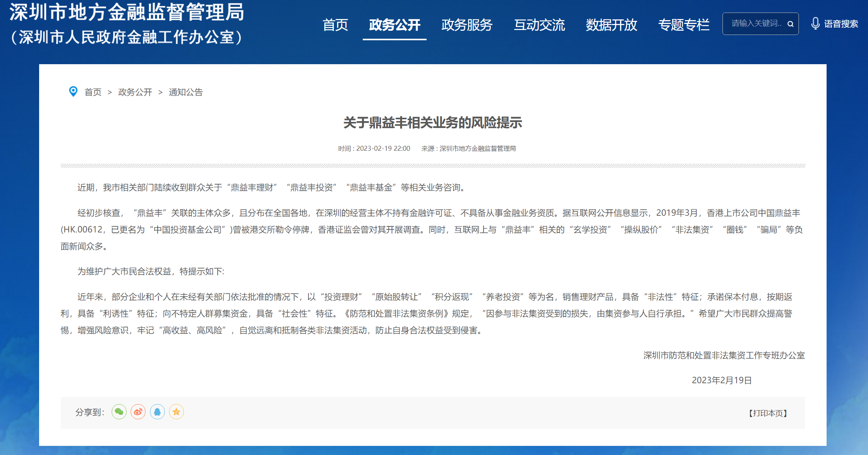Open 互动交流 navigation item

pyautogui.click(x=539, y=25)
